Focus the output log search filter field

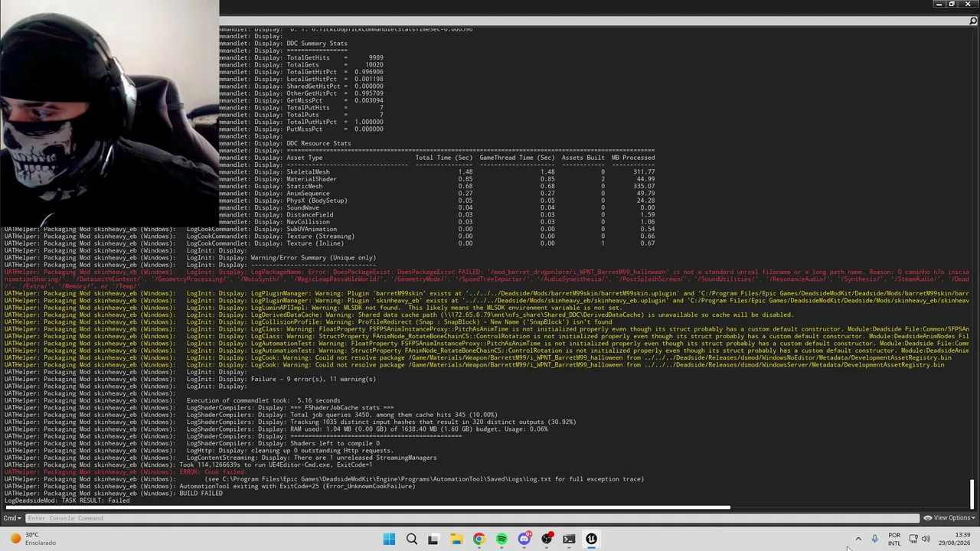coord(593,21)
